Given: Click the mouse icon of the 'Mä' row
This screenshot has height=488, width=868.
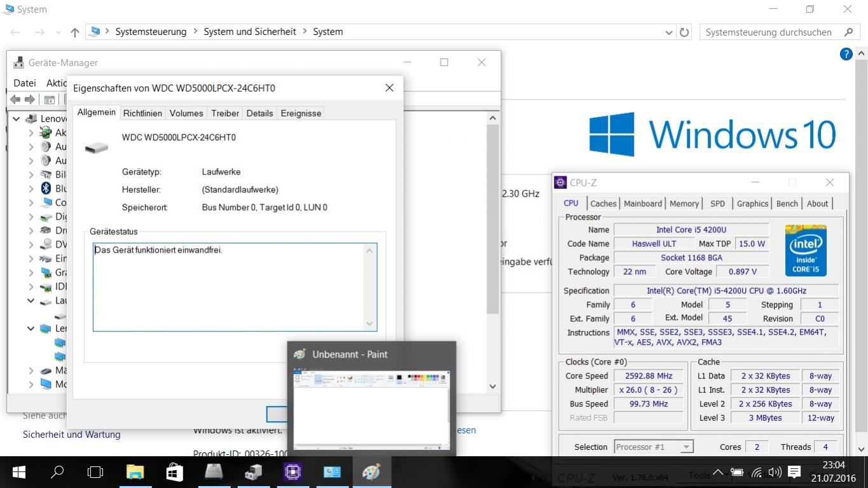Looking at the screenshot, I should [46, 370].
